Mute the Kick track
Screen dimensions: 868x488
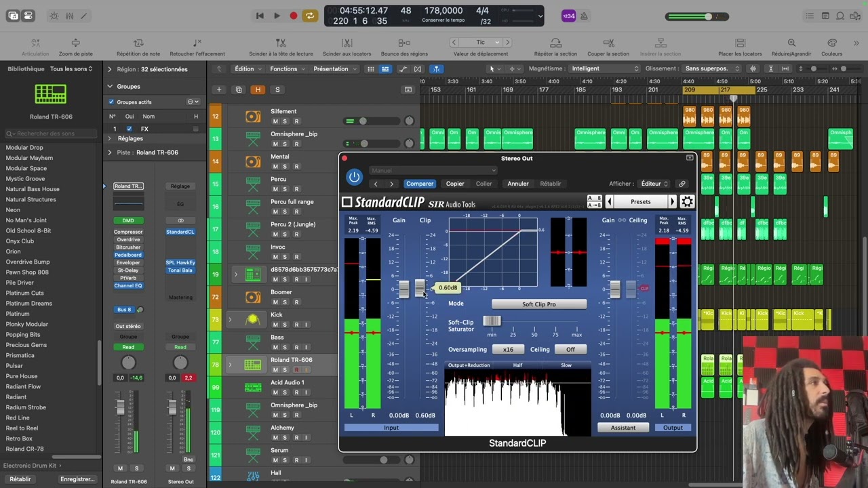(275, 325)
